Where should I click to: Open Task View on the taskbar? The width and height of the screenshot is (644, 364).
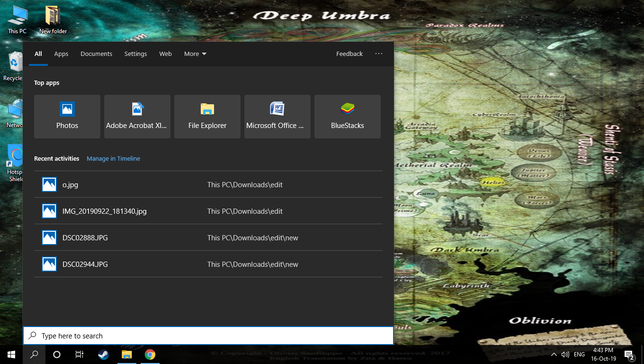coord(80,355)
